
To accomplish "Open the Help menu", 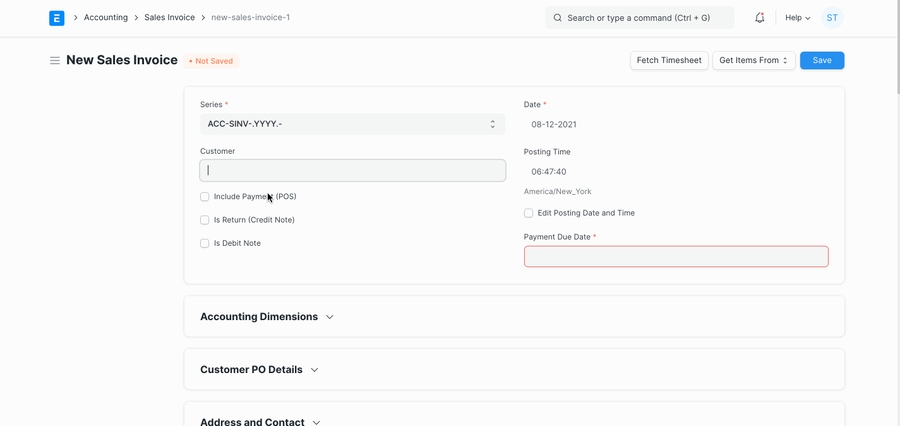I will click(x=797, y=18).
